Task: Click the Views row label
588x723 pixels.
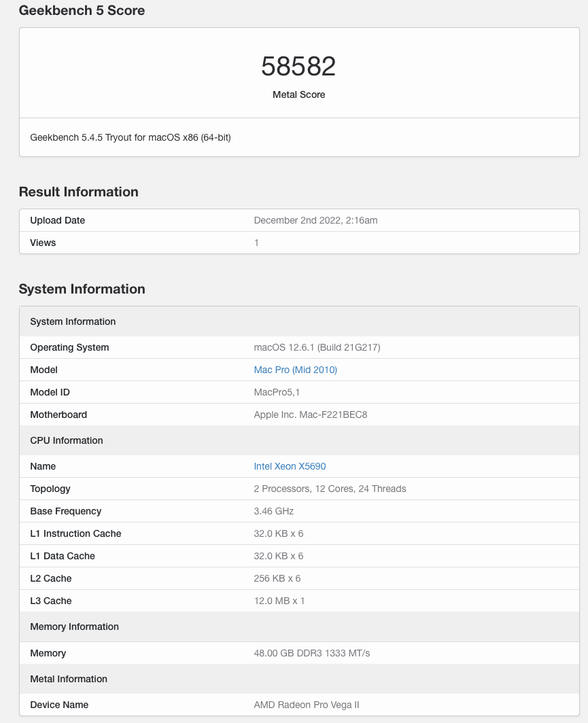Action: 43,243
